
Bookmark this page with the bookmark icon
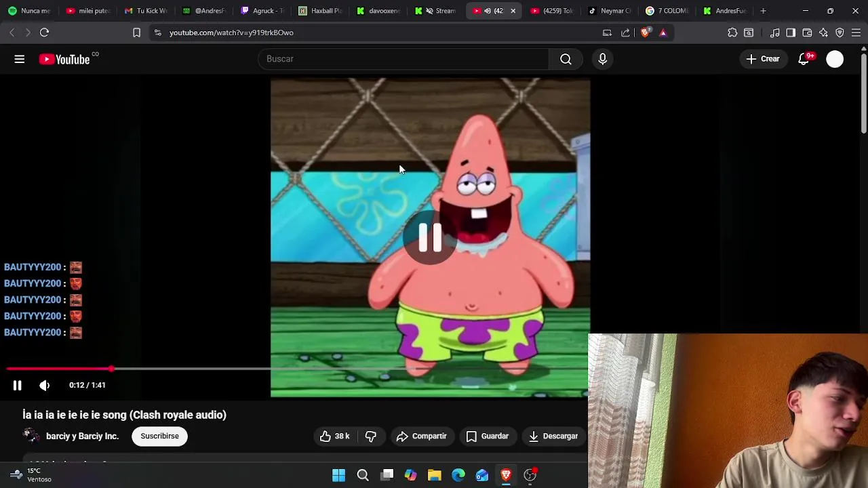click(x=136, y=33)
